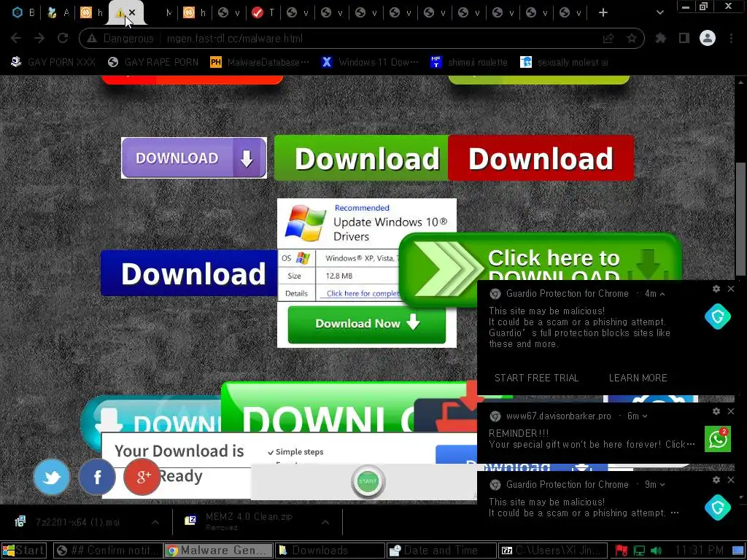Viewport: 747px width, 560px height.
Task: Close the active warning tab
Action: point(132,12)
